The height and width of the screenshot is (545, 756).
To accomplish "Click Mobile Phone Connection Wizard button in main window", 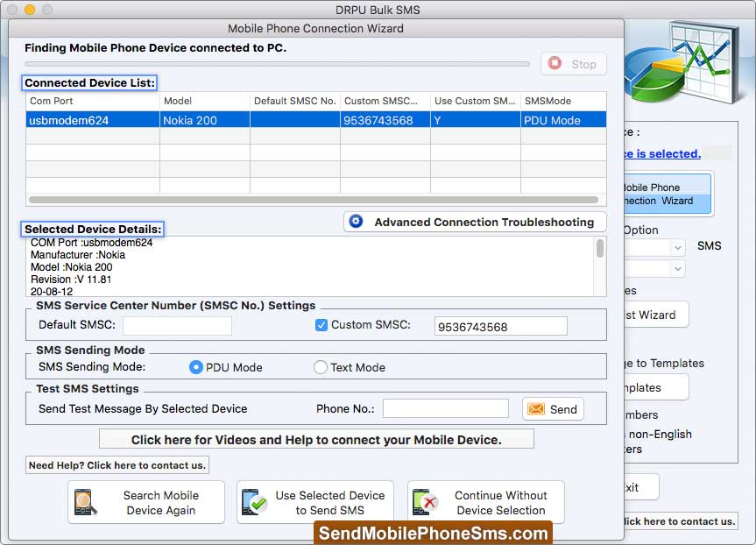I will tap(668, 194).
